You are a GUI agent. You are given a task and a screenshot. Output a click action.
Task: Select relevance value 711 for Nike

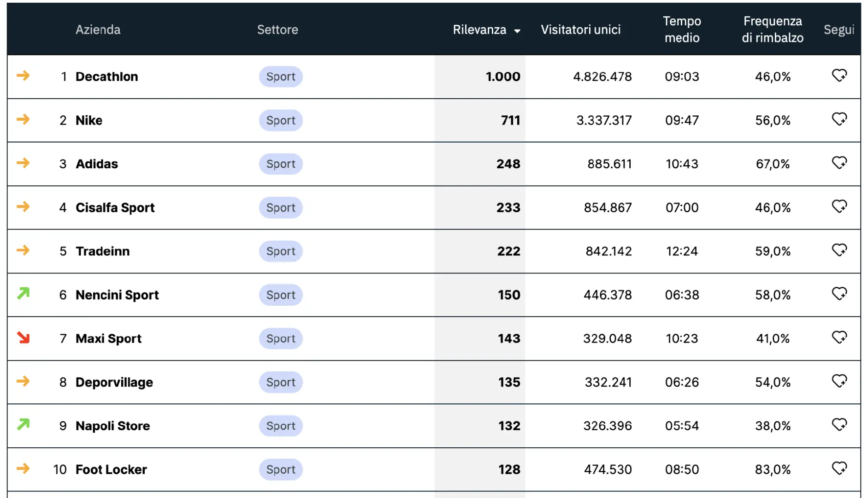(x=511, y=120)
